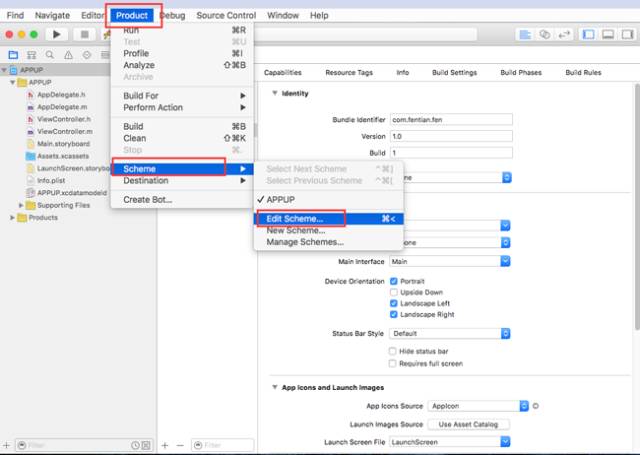Toggle the Landscape Right checkbox
This screenshot has width=640, height=455.
[x=393, y=314]
